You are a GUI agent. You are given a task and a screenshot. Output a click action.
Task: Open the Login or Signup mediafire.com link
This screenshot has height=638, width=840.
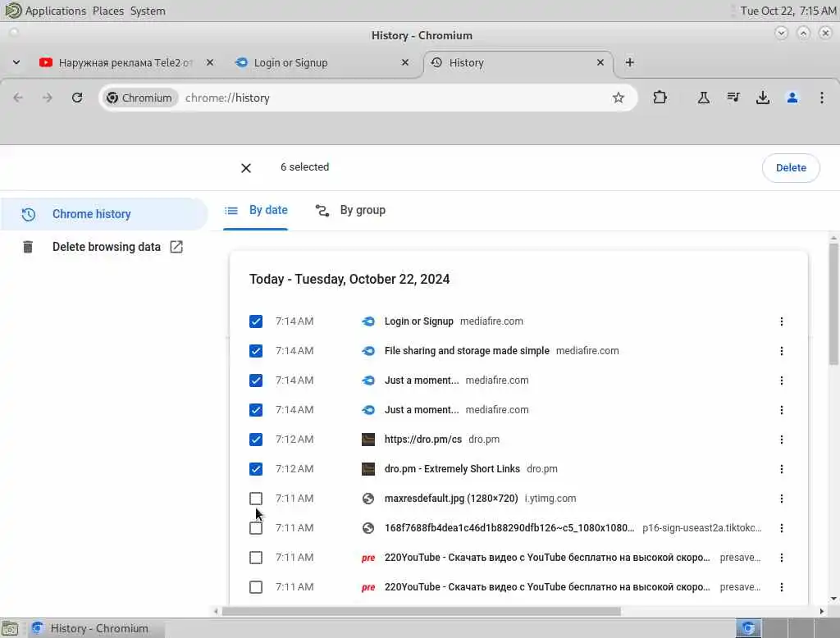(419, 321)
